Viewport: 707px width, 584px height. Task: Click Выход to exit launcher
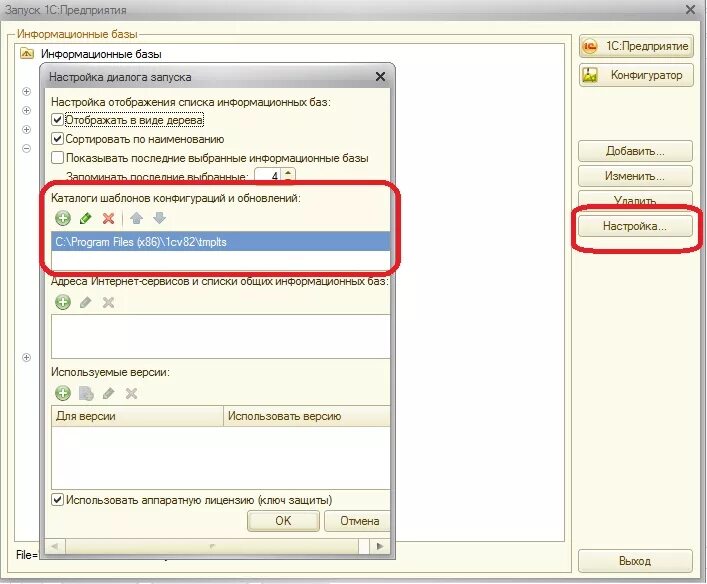pos(635,561)
